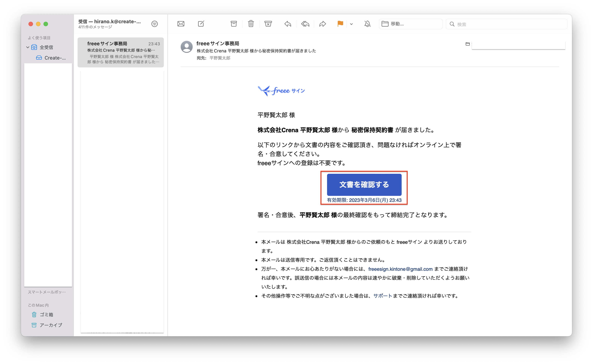Open the サポート support link
Screen dimensions: 593x364
[x=383, y=296]
